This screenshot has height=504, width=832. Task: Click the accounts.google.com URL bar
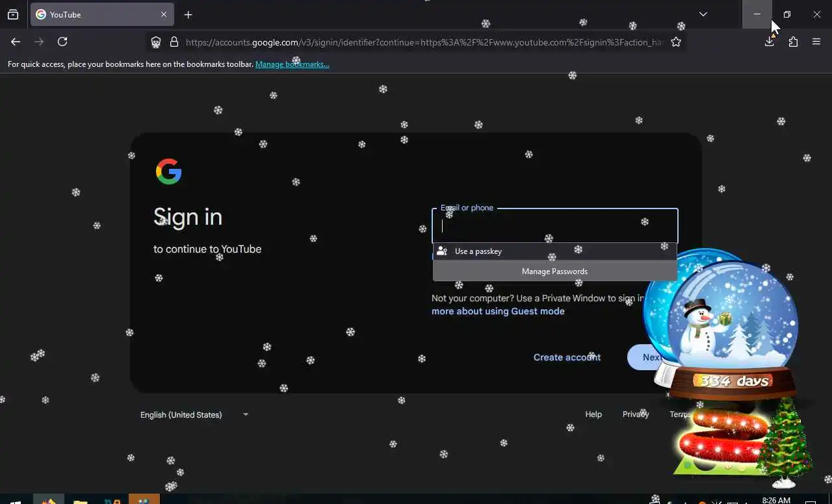click(x=424, y=42)
